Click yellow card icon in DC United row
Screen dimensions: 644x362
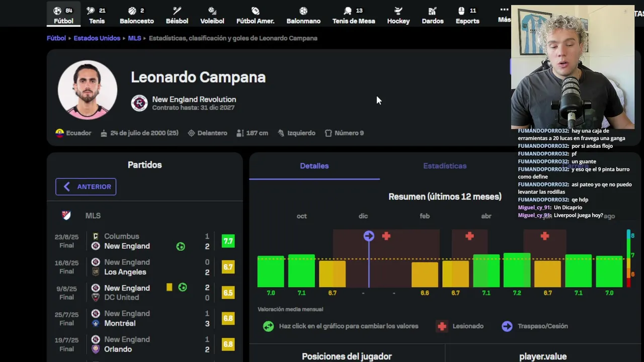click(x=170, y=287)
